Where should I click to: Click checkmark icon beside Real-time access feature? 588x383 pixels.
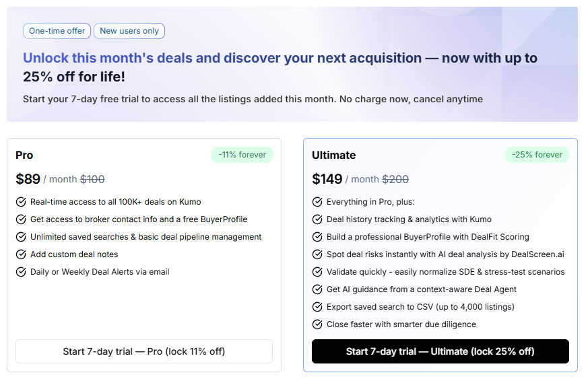[21, 202]
